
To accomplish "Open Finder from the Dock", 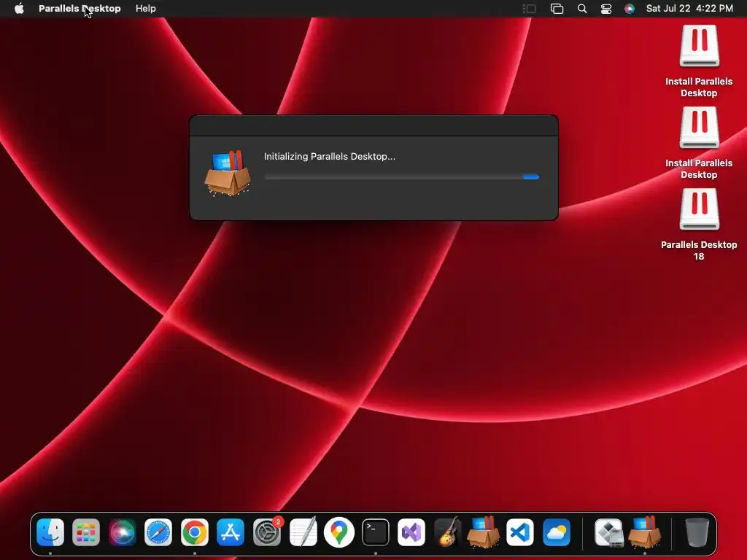I will [x=50, y=532].
